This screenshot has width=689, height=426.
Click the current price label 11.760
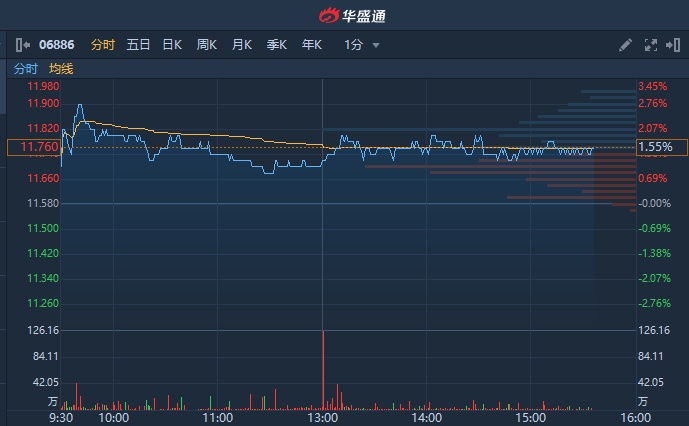click(x=32, y=147)
